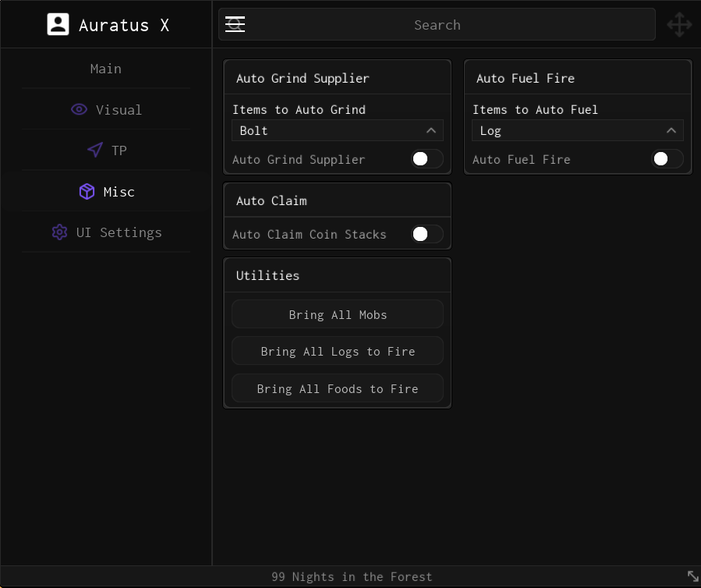Image resolution: width=701 pixels, height=588 pixels.
Task: Click the cube icon beside Misc
Action: point(87,192)
